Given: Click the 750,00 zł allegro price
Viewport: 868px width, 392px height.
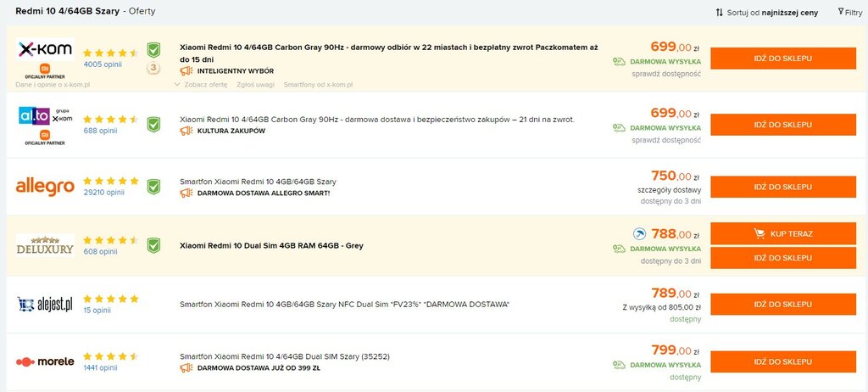Looking at the screenshot, I should point(676,176).
